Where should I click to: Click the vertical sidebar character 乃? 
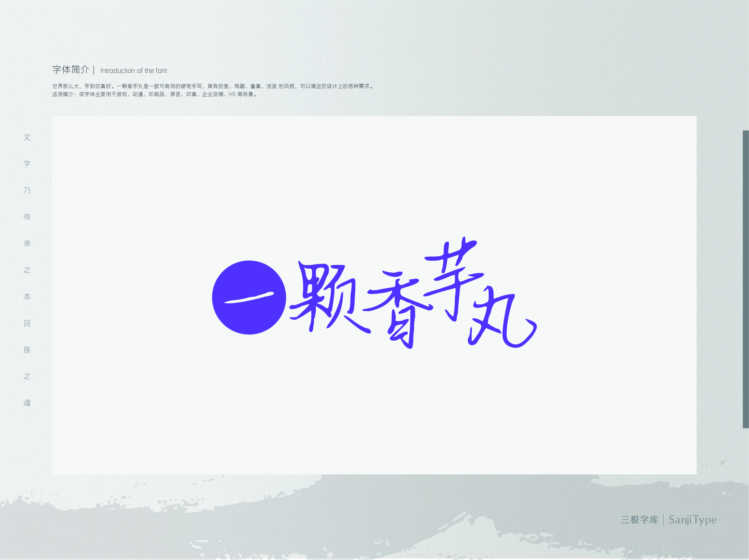pyautogui.click(x=27, y=190)
